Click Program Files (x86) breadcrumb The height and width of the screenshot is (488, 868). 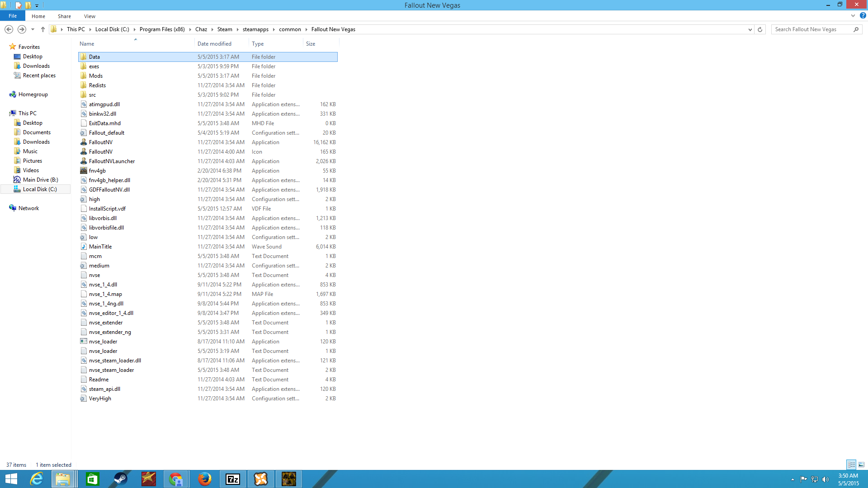click(x=162, y=29)
